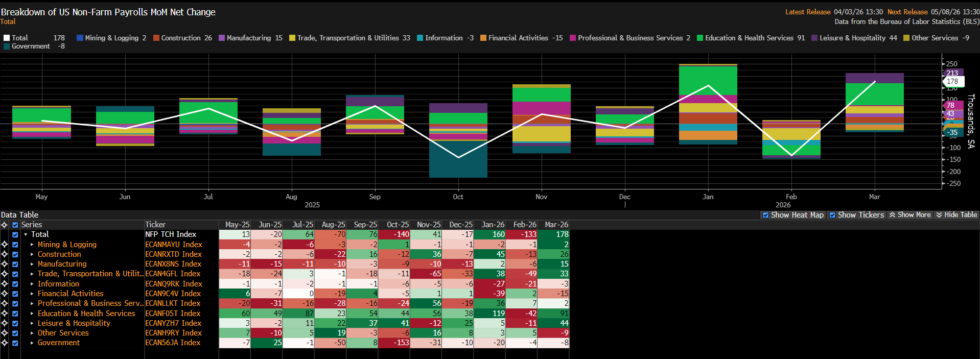This screenshot has width=980, height=359.
Task: Click the crosshair icon in the Series header row
Action: click(x=5, y=225)
